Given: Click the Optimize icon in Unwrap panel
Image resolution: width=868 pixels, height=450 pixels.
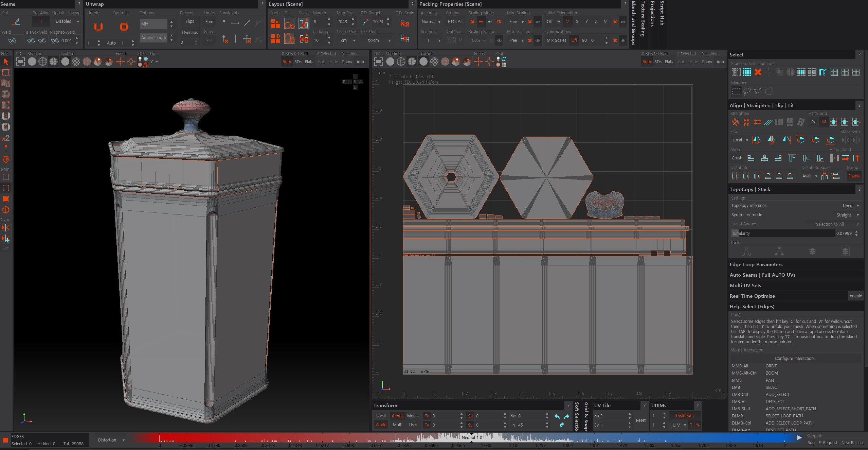Looking at the screenshot, I should pyautogui.click(x=124, y=27).
